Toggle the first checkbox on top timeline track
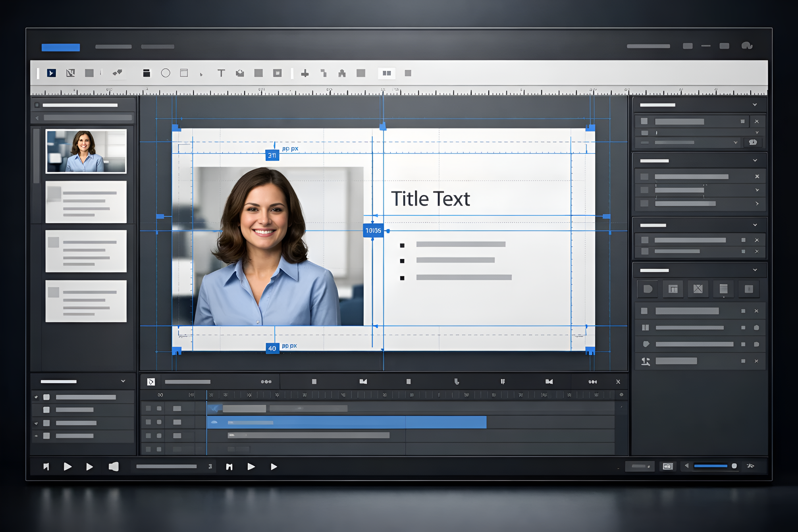 click(x=148, y=409)
